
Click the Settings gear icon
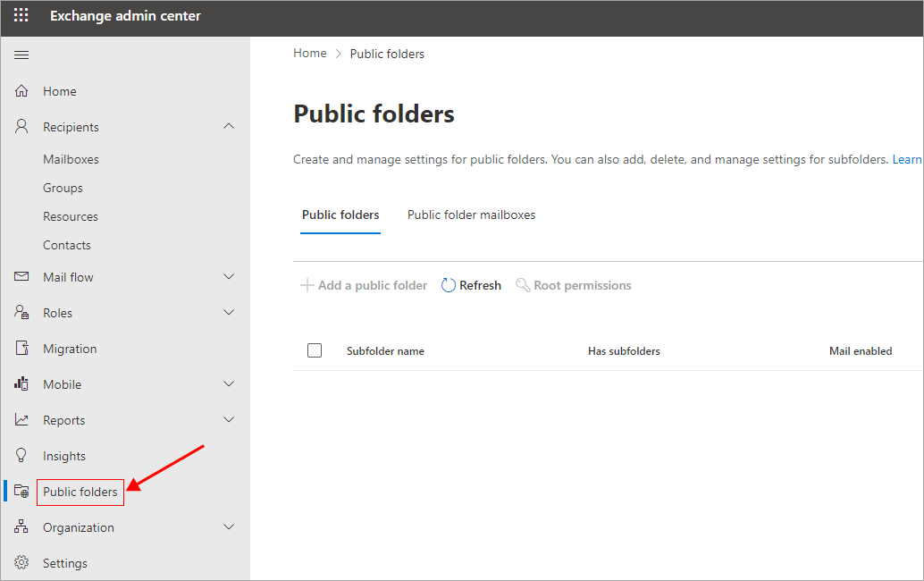22,563
